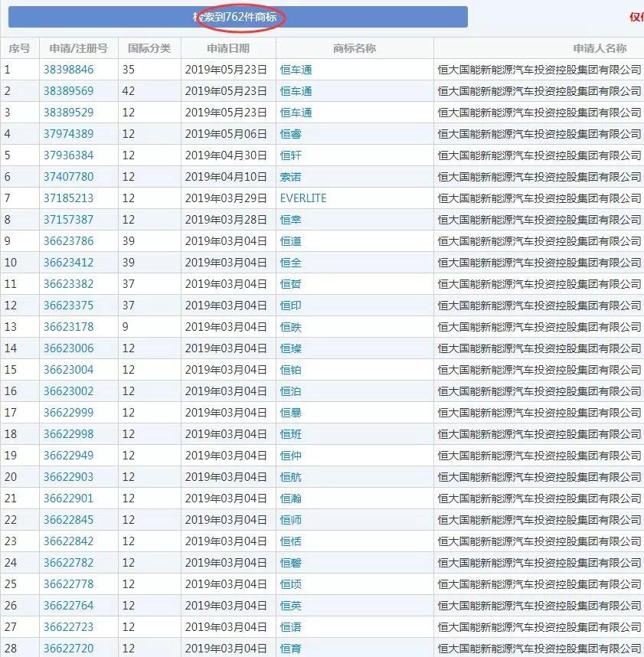The height and width of the screenshot is (657, 644).
Task: Open application number 36622901
Action: (68, 498)
